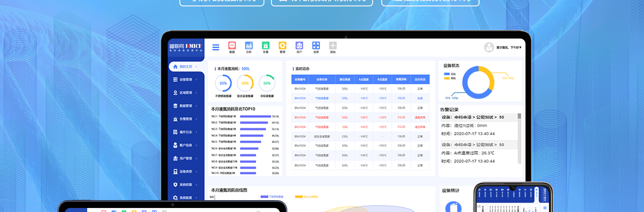
Task: Click the gray 添加 plus icon
Action: [333, 45]
